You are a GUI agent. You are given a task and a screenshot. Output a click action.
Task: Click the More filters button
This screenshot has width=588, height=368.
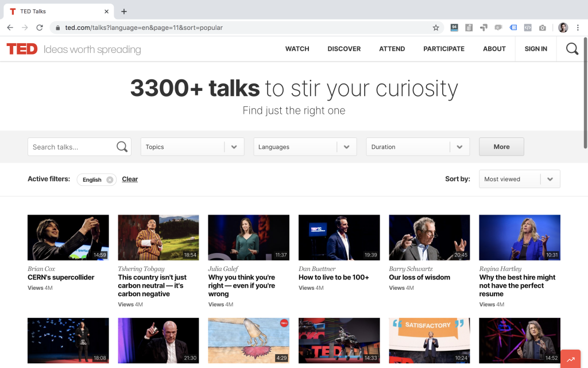click(501, 147)
